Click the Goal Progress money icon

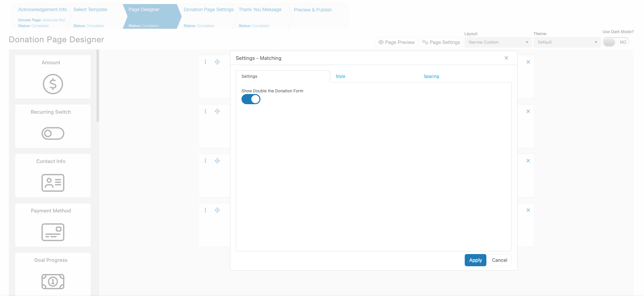[53, 281]
